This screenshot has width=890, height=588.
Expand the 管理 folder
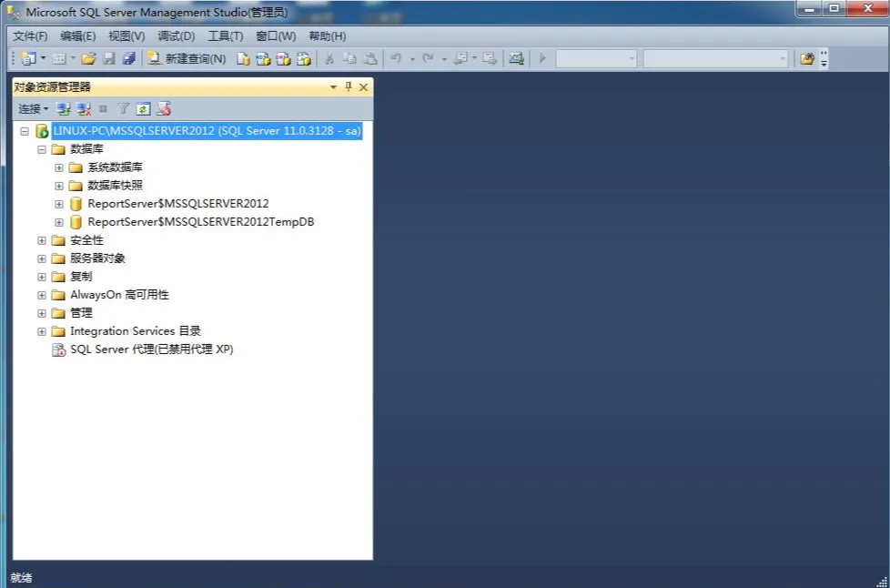42,313
